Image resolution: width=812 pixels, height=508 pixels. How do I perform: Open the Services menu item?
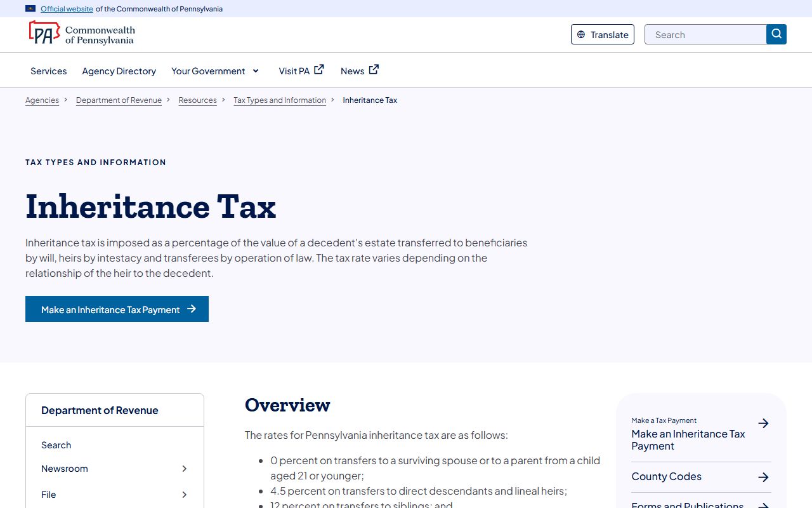pyautogui.click(x=49, y=71)
